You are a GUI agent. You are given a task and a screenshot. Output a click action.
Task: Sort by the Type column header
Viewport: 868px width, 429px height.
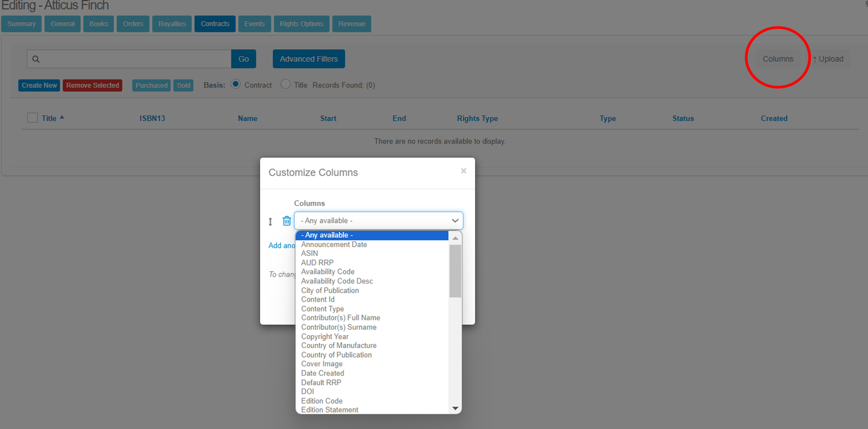click(608, 118)
